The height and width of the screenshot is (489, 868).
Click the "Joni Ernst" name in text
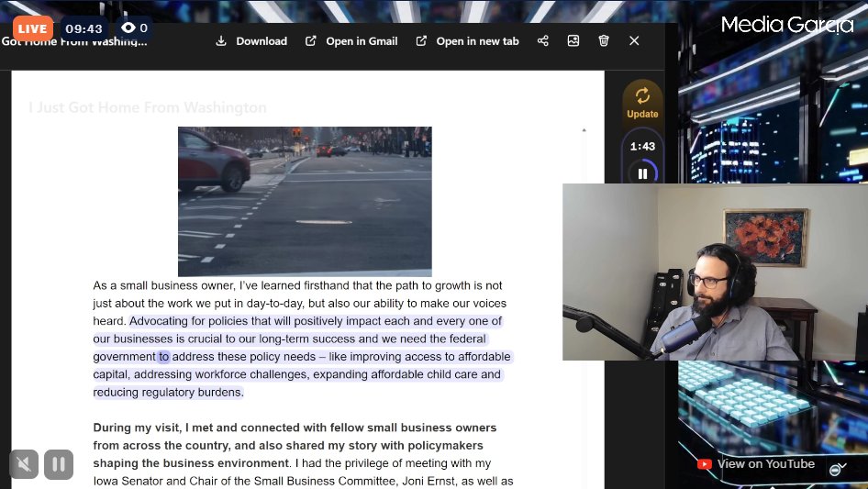coord(428,482)
